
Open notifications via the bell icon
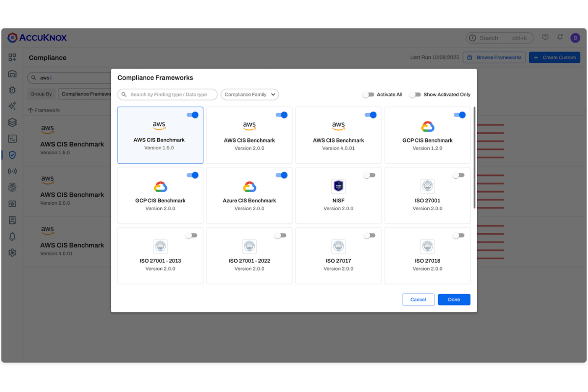point(560,37)
